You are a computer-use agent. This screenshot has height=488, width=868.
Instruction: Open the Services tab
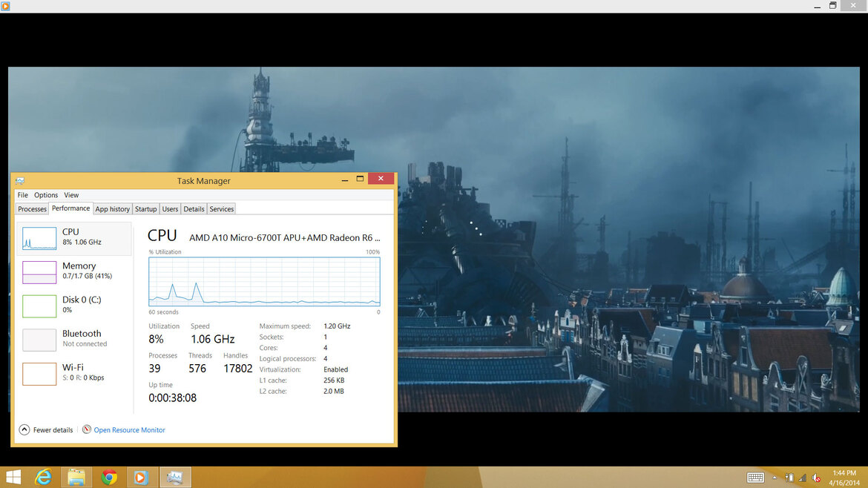[221, 209]
